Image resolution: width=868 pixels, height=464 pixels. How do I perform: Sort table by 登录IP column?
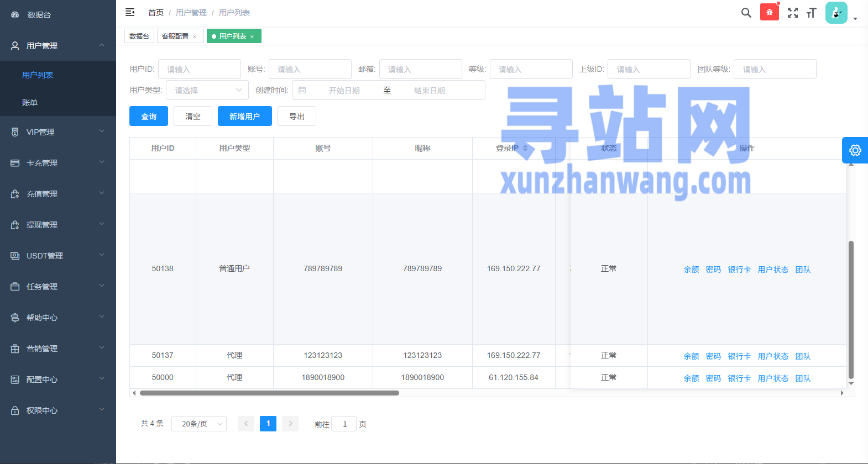tap(525, 148)
